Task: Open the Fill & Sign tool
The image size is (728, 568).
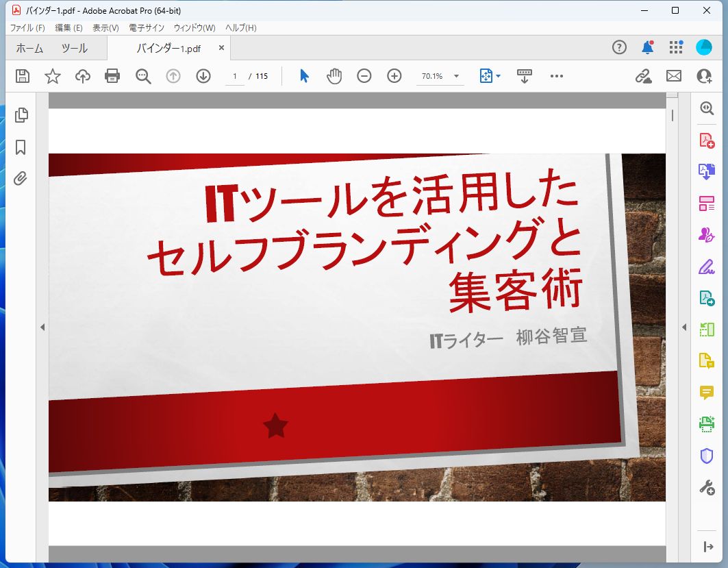Action: pos(705,267)
